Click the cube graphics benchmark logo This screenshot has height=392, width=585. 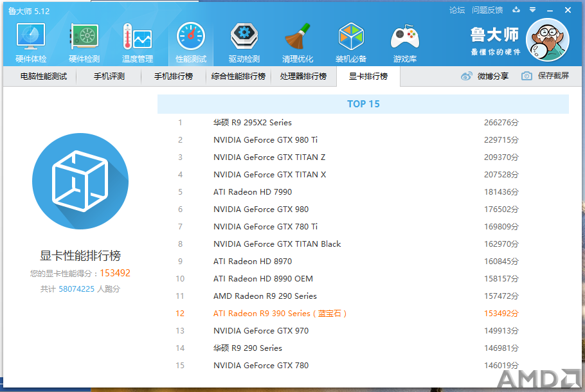click(80, 181)
